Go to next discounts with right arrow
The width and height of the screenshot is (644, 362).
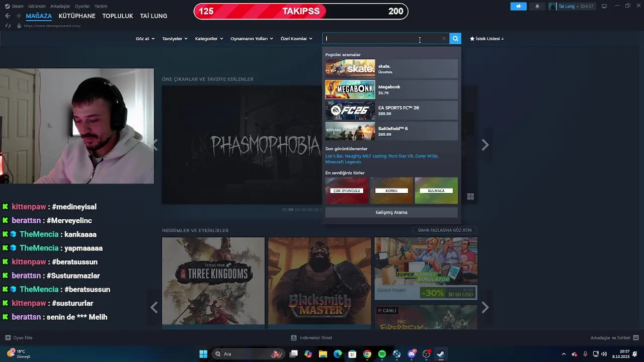point(485,307)
